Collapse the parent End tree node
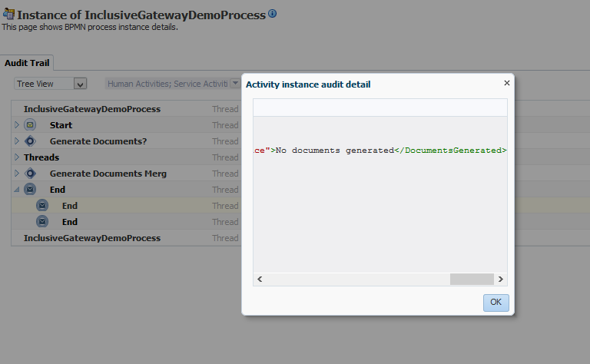Image resolution: width=590 pixels, height=364 pixels. pos(17,190)
